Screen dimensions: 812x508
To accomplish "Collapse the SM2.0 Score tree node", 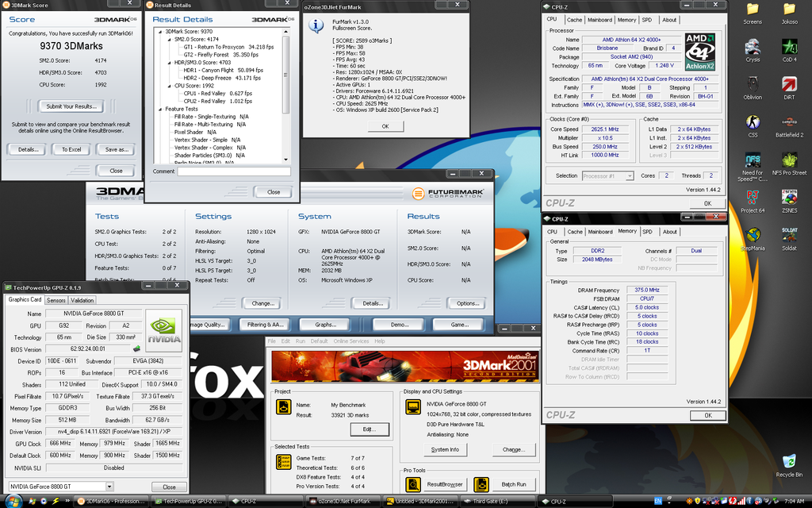I will click(170, 40).
